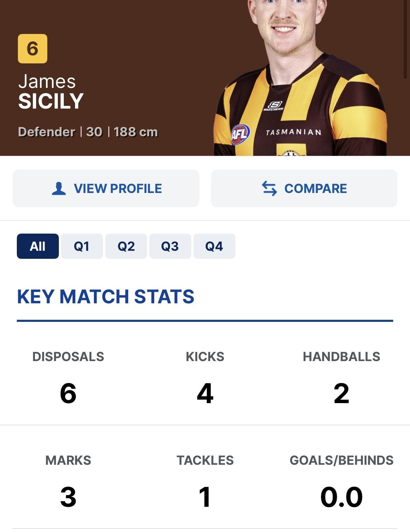Tap the Goals/Behinds stat value
Viewport: 410px width, 532px height.
(x=341, y=497)
